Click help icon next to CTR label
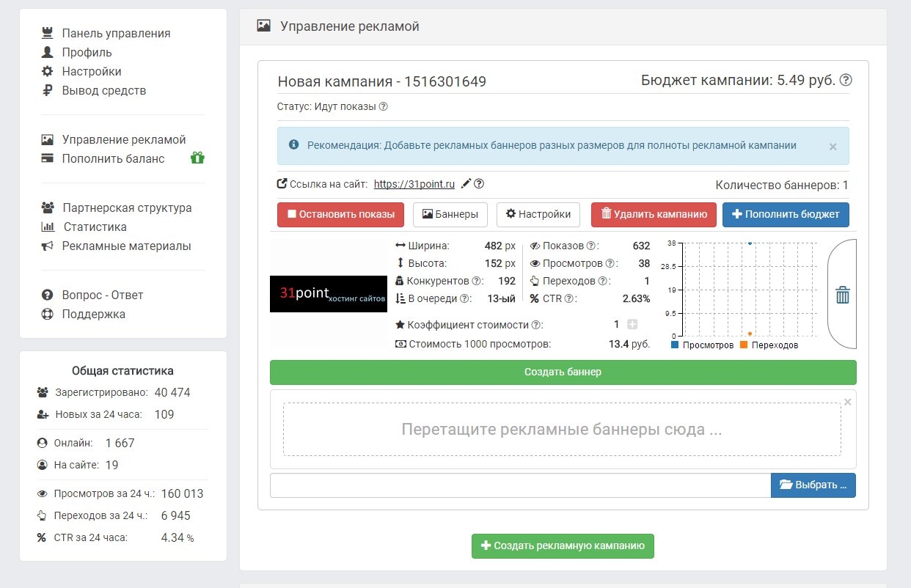This screenshot has height=588, width=911. pyautogui.click(x=569, y=298)
